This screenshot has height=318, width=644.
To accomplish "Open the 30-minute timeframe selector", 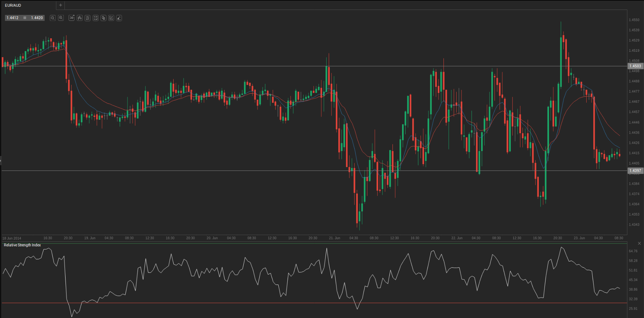I will point(72,18).
